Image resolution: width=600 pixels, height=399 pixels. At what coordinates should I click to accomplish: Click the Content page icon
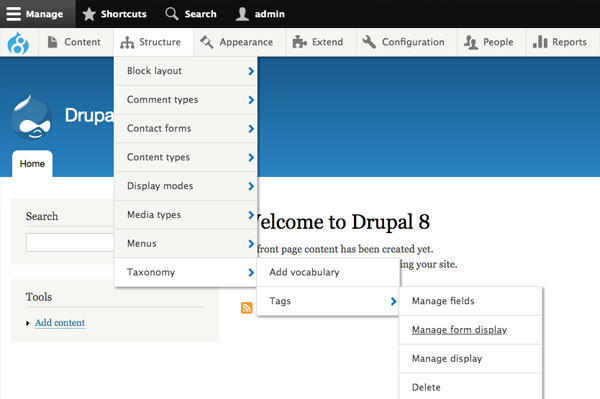52,42
